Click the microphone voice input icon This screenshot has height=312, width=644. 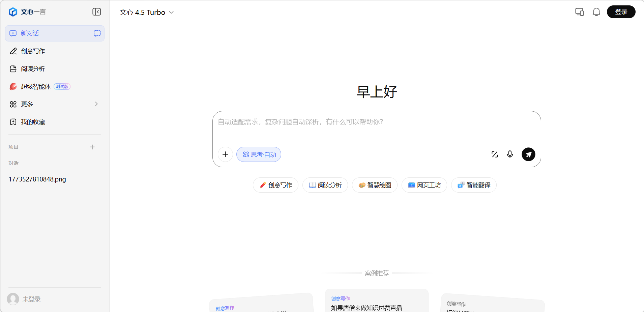(510, 154)
